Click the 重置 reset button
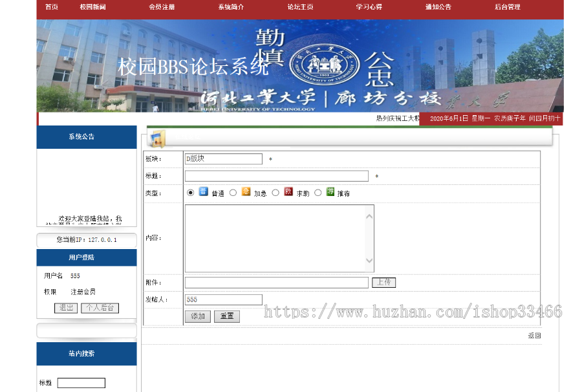This screenshot has width=582, height=392. click(x=226, y=316)
